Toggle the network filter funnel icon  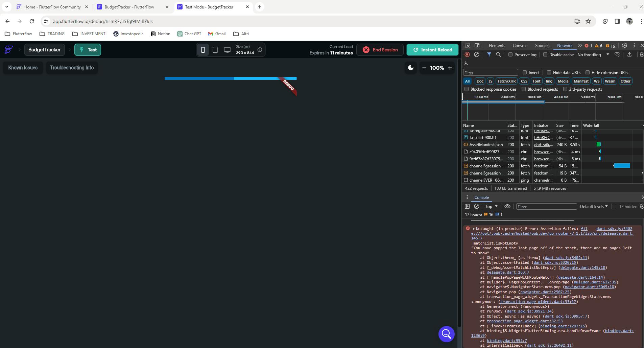(x=489, y=54)
